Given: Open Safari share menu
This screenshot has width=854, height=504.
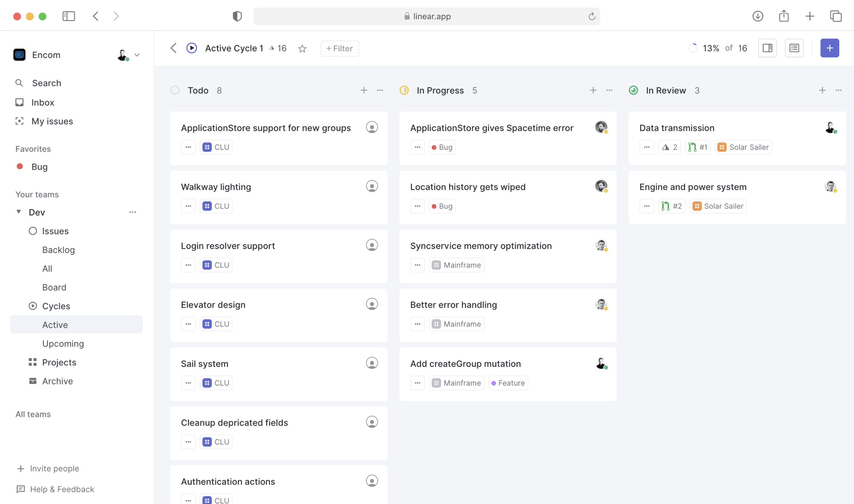Looking at the screenshot, I should (x=784, y=16).
